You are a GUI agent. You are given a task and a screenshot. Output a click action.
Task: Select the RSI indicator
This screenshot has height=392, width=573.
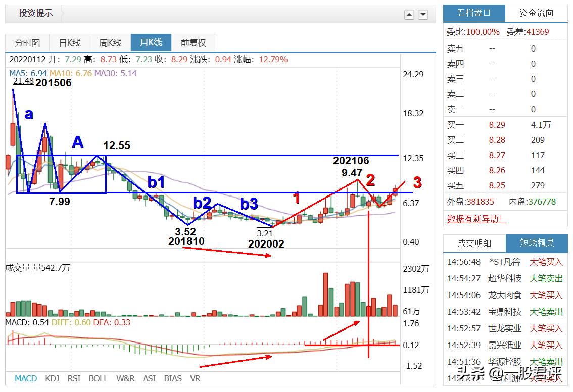pos(74,378)
